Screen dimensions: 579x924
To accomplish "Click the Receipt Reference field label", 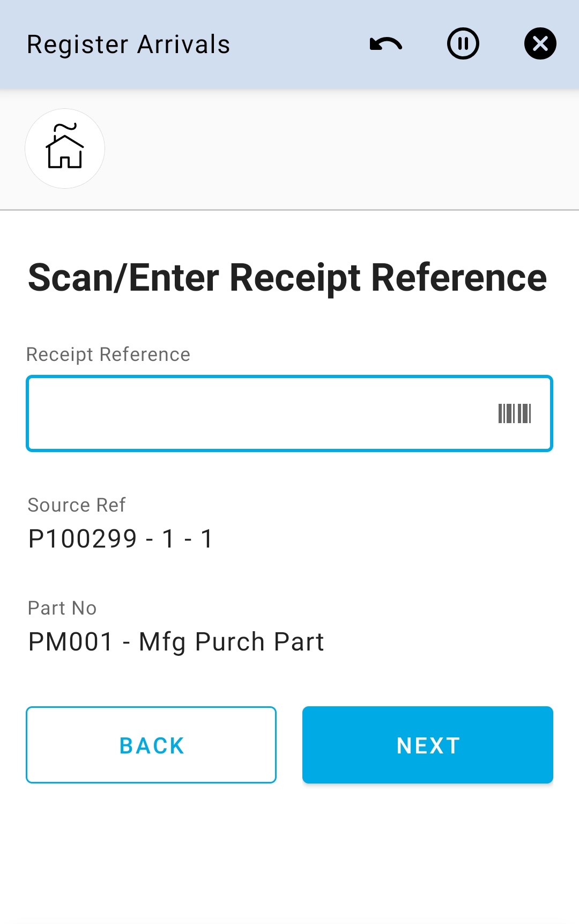I will (108, 354).
